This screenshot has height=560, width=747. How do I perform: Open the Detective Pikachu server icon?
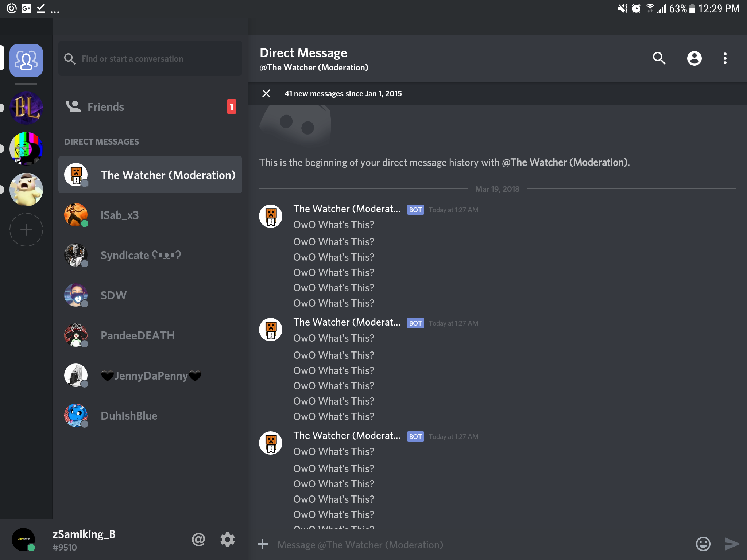click(26, 190)
